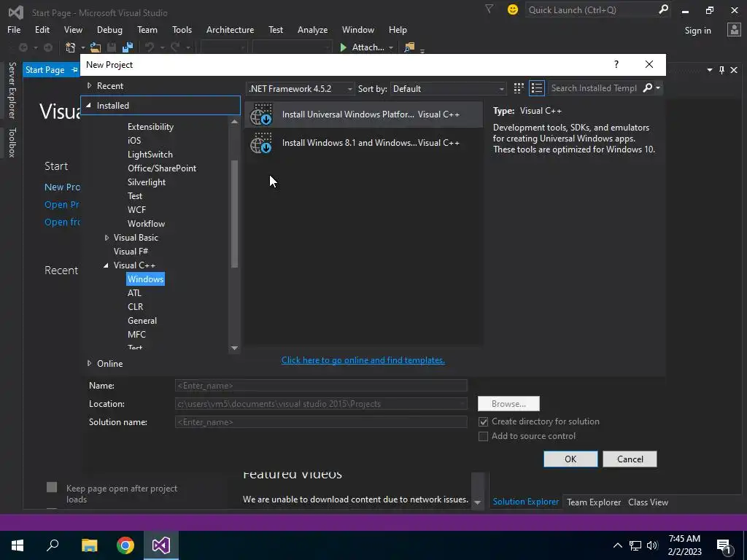Open the taskbar search icon
747x560 pixels.
tap(53, 545)
